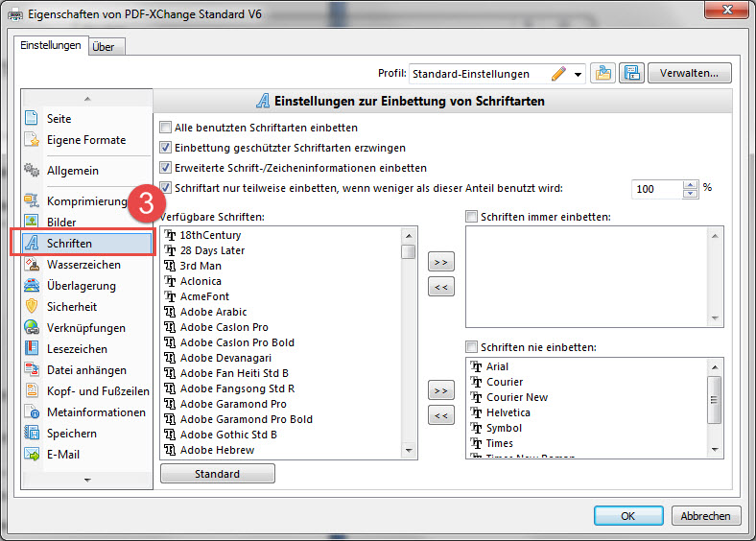The height and width of the screenshot is (541, 756).
Task: Open Metainformationen settings label
Action: coord(97,412)
